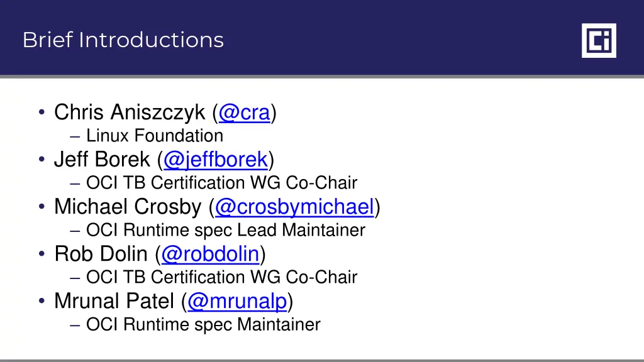Click the Linux Foundation sub-bullet
Screen dimensions: 644x362
click(x=155, y=136)
